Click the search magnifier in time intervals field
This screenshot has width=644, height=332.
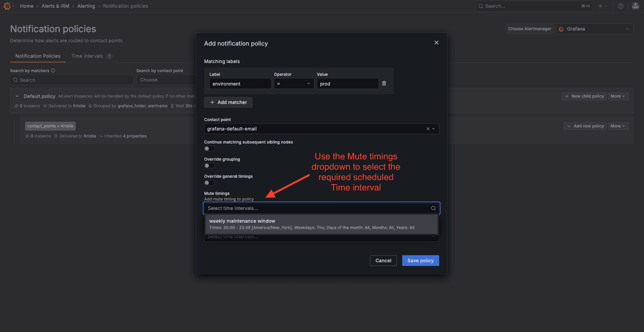[433, 208]
